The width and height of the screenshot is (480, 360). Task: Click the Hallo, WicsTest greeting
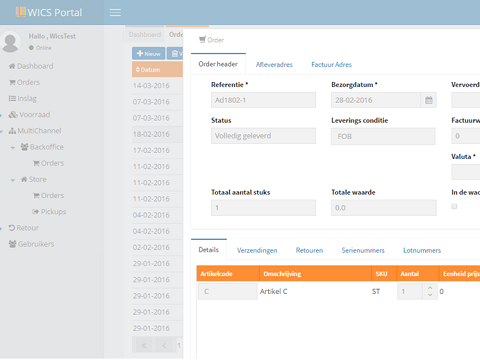tap(52, 36)
